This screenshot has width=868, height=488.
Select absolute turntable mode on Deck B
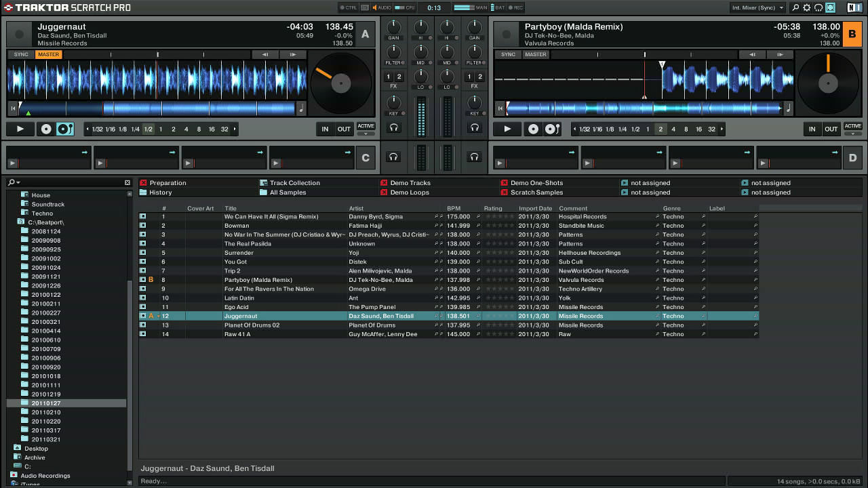pyautogui.click(x=552, y=129)
